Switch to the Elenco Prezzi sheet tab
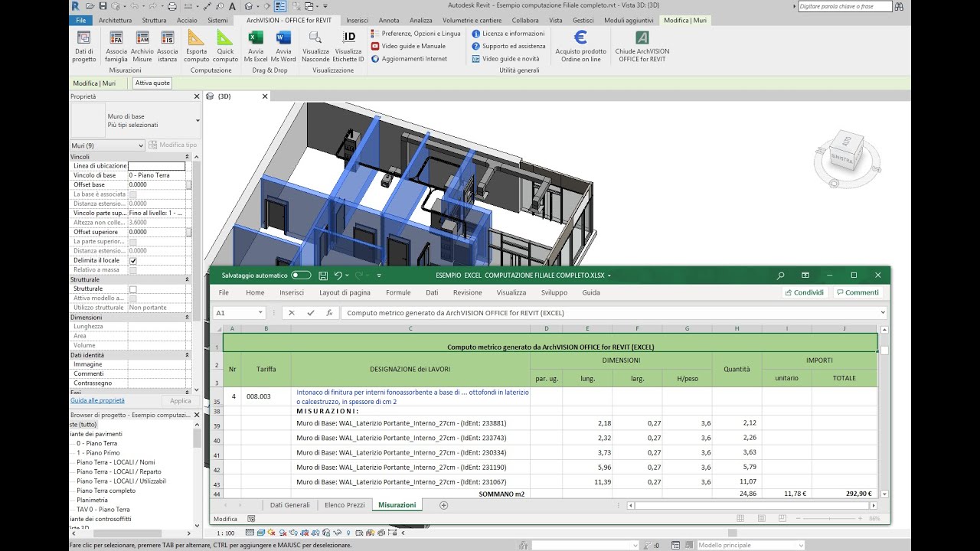 (345, 505)
